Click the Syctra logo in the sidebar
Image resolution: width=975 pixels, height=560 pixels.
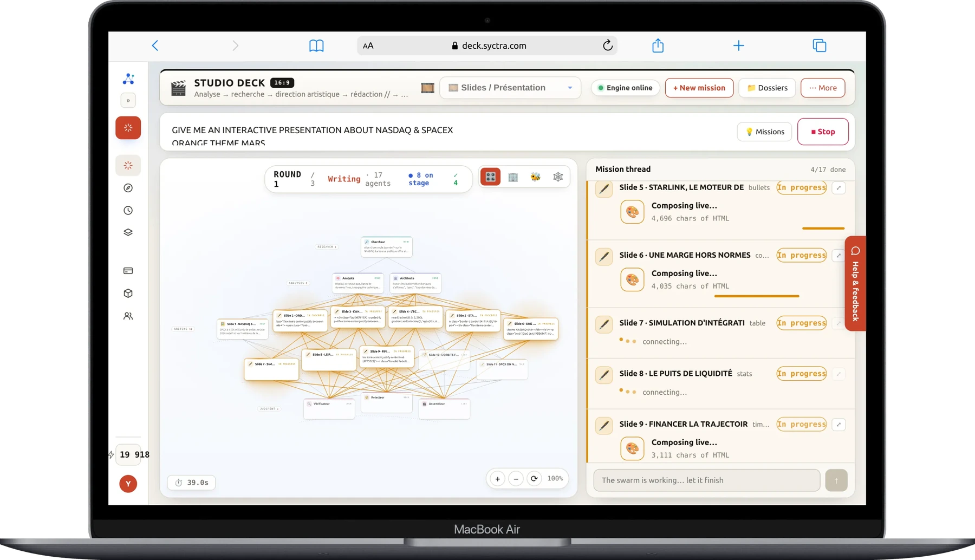pyautogui.click(x=128, y=79)
